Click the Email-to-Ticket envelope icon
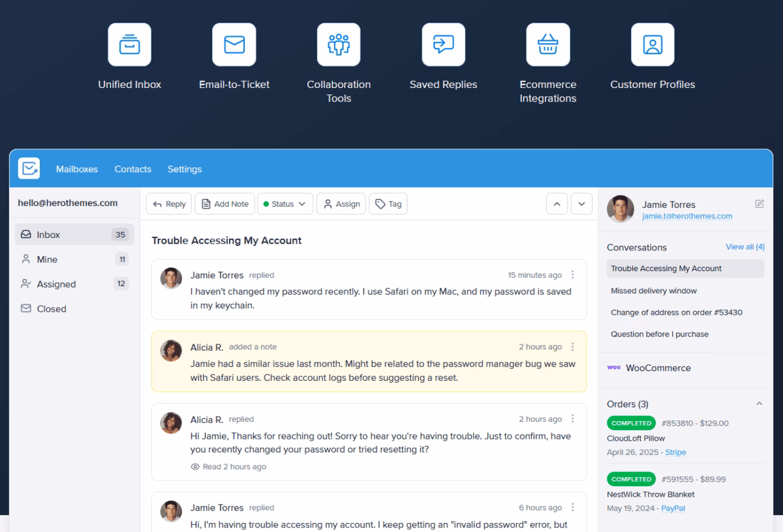783x532 pixels. point(234,44)
